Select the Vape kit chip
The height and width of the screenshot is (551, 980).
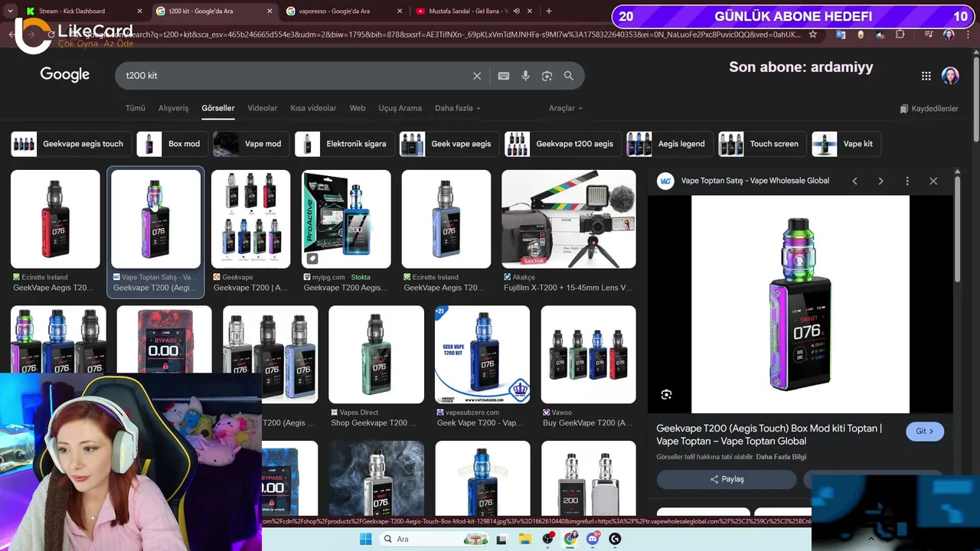(x=846, y=144)
